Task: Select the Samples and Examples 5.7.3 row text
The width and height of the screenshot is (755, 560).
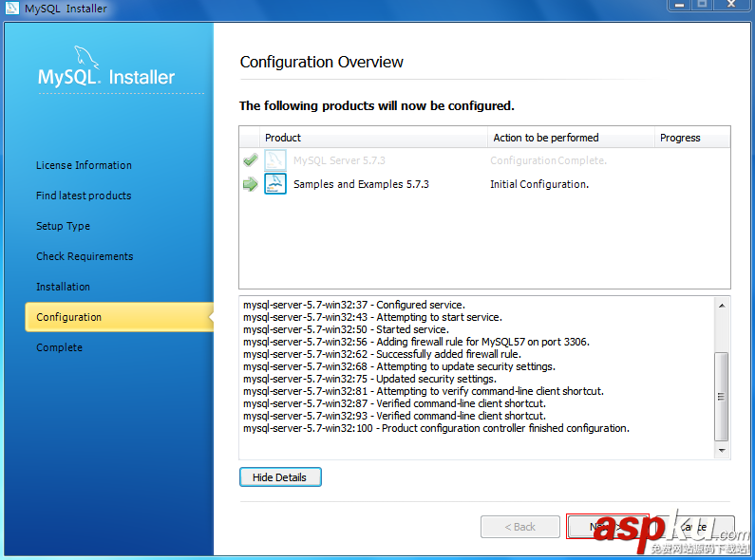Action: [x=361, y=184]
